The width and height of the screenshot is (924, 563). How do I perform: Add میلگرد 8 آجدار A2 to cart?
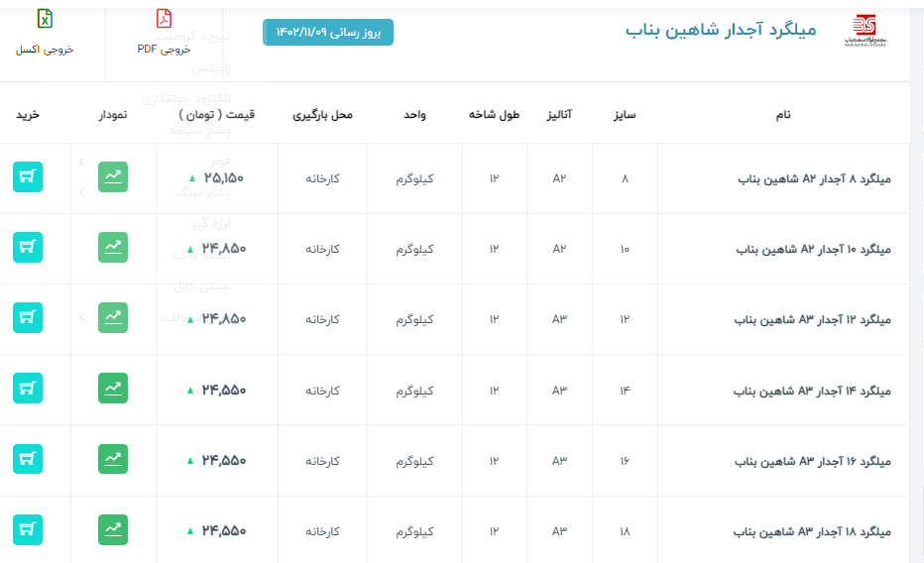[28, 177]
